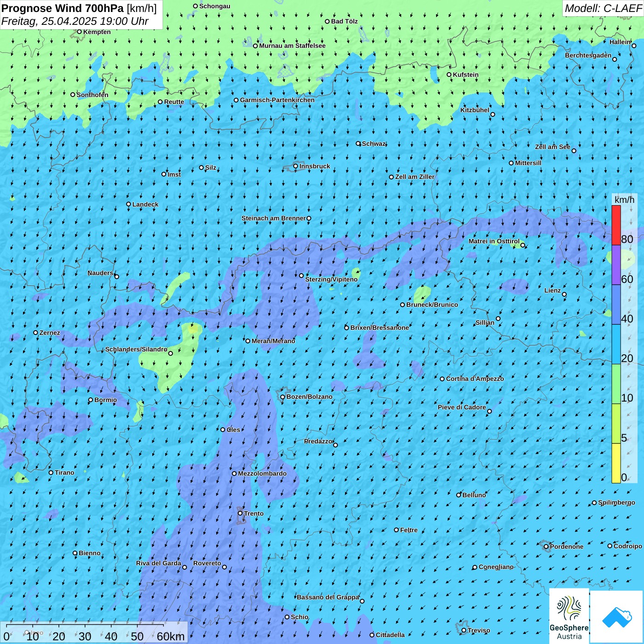Select the light blue 20–40 km/h legend color

point(616,345)
